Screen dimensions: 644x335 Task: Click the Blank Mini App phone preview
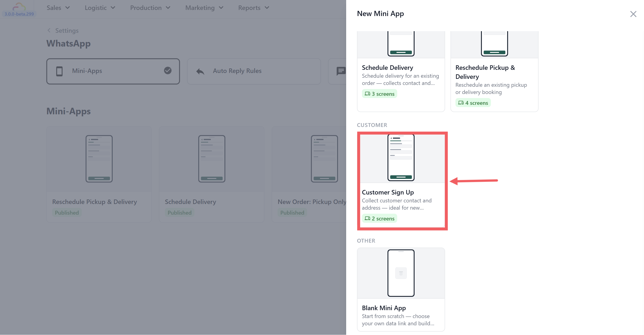(401, 273)
